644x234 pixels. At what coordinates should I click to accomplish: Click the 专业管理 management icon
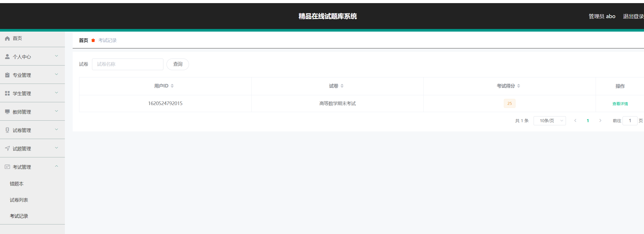[7, 75]
